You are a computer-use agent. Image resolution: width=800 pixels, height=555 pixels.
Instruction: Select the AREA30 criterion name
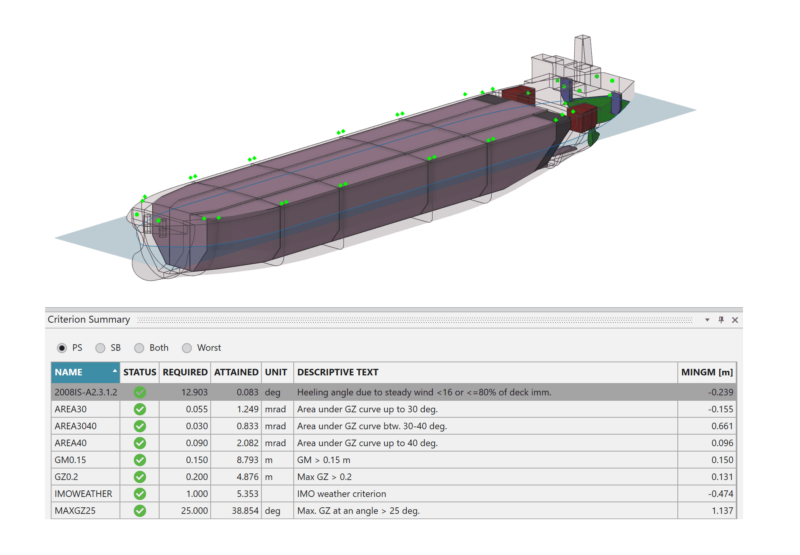[70, 409]
